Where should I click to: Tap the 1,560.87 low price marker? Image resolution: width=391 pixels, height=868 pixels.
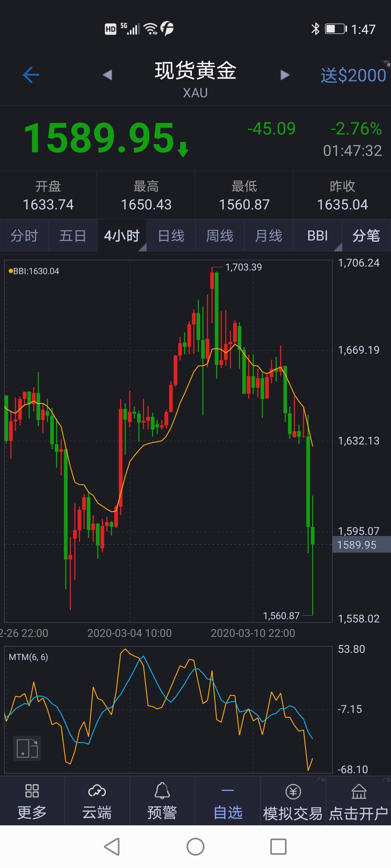[x=281, y=616]
